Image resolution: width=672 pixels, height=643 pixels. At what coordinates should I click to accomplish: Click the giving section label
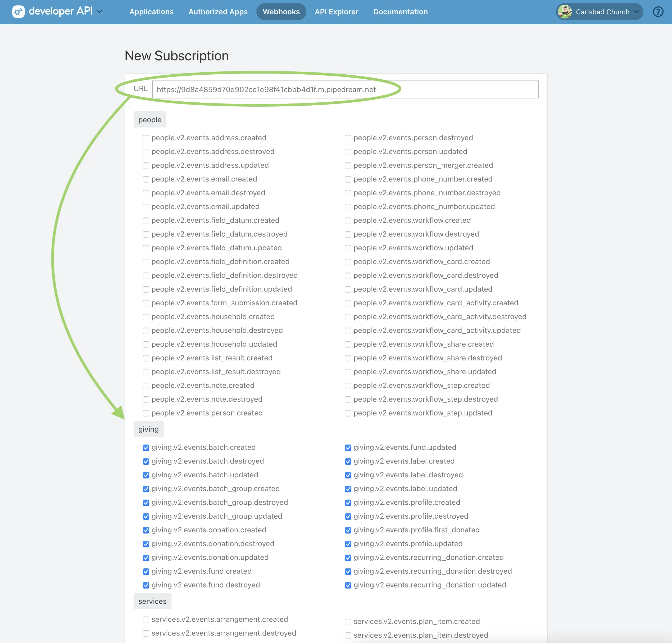point(148,429)
